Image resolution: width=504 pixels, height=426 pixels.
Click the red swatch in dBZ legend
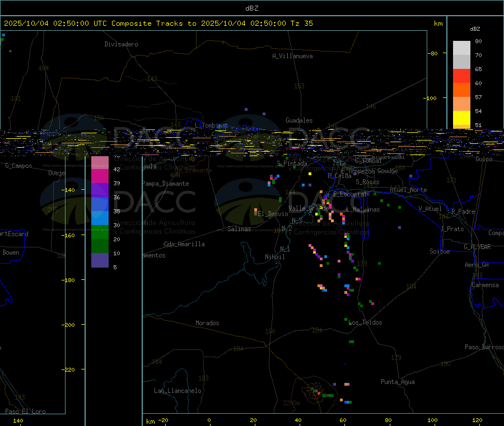461,76
